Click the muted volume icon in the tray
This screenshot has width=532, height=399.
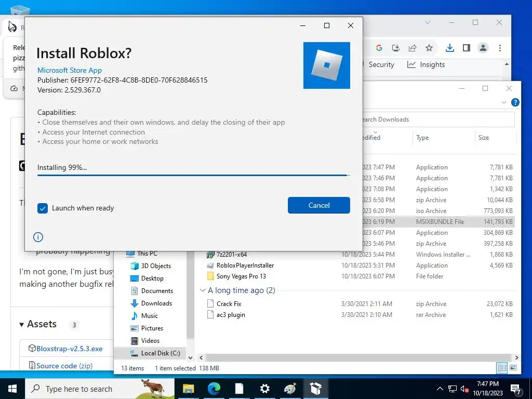click(465, 389)
